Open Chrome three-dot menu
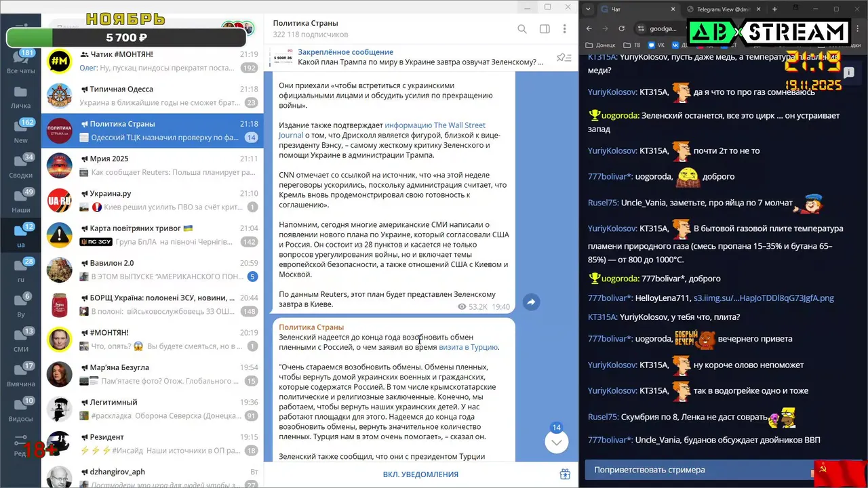 coord(857,28)
